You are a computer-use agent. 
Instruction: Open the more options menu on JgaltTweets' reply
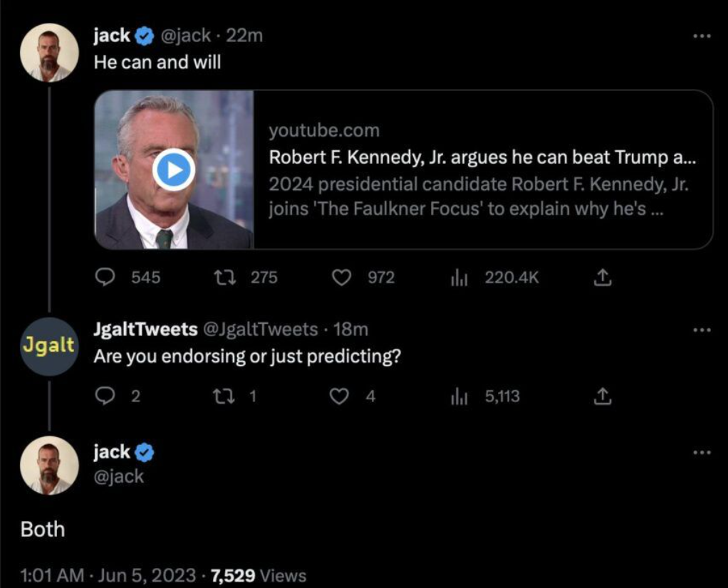[x=702, y=329]
